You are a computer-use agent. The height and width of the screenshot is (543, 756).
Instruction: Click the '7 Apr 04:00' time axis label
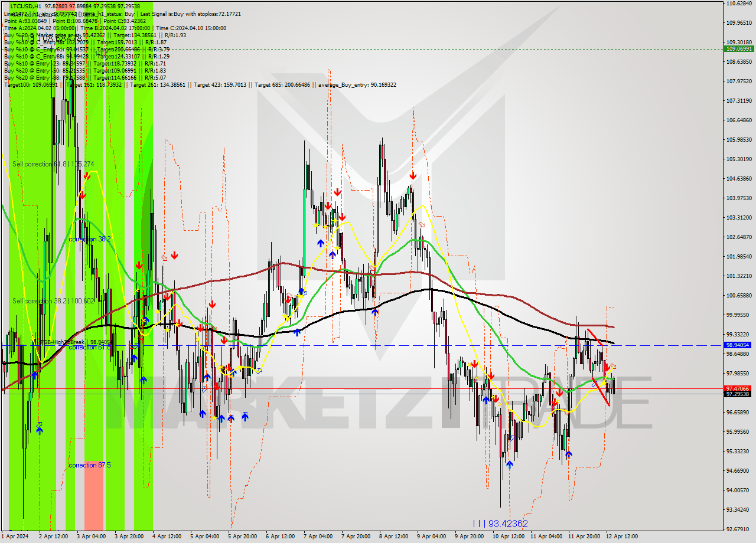pyautogui.click(x=318, y=536)
